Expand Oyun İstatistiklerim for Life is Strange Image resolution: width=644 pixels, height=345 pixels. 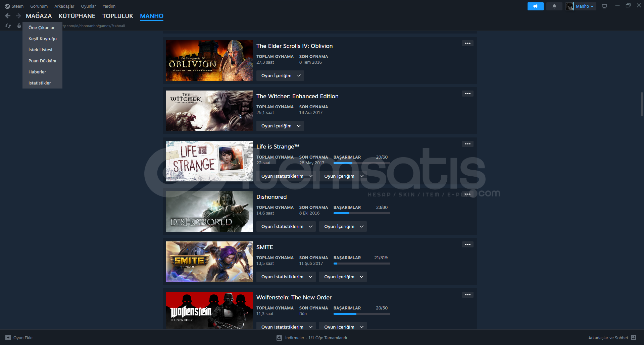coord(286,176)
